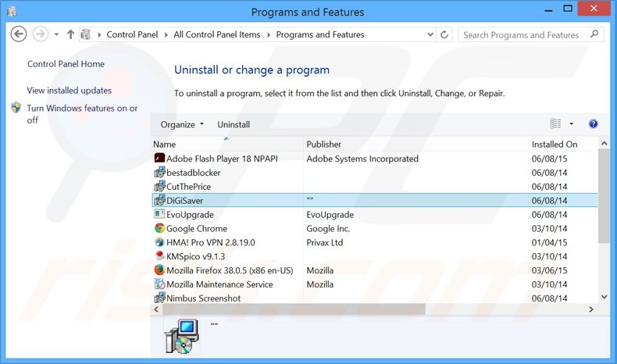The width and height of the screenshot is (617, 364).
Task: Change view with the view icon
Action: (555, 124)
